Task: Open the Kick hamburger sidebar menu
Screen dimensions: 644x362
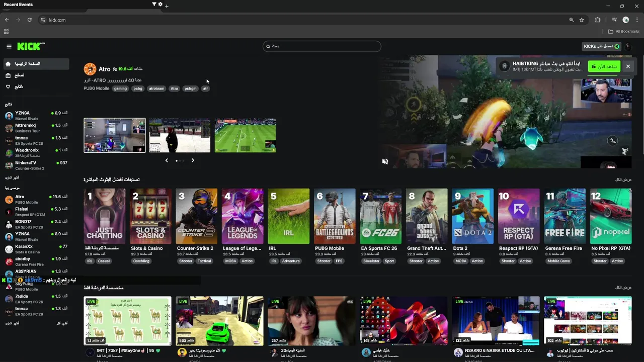Action: [9, 46]
